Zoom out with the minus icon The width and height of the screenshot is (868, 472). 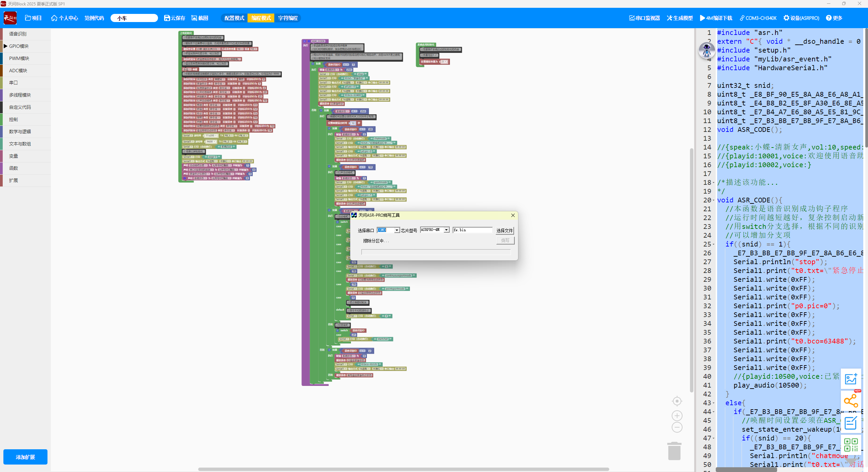(677, 428)
